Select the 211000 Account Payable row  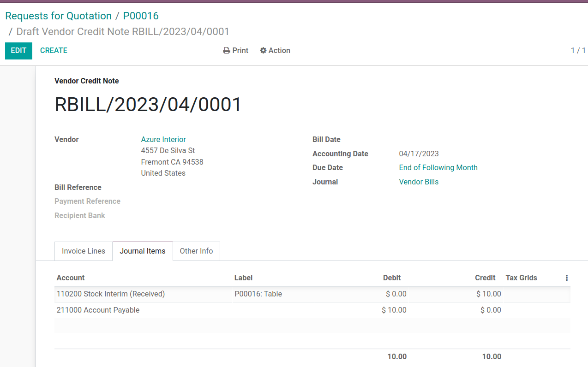[x=98, y=310]
